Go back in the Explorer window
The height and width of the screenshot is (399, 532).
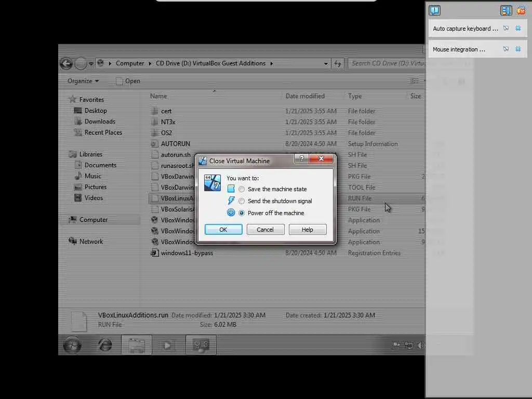[66, 63]
